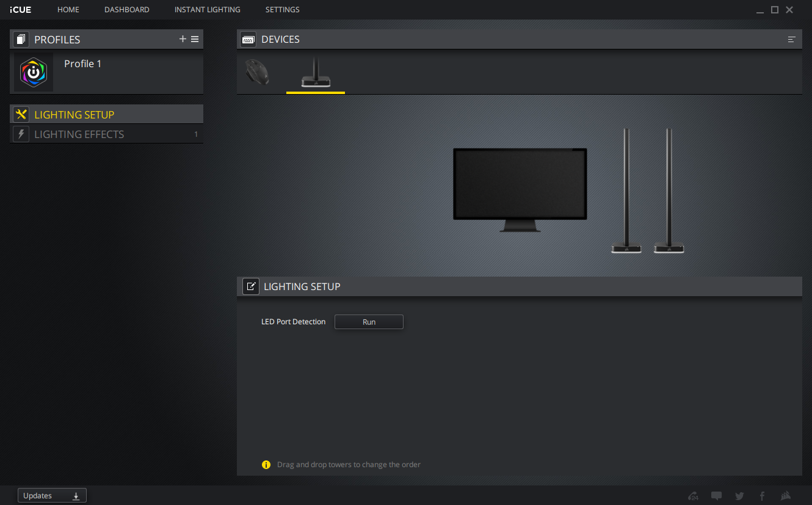Image resolution: width=812 pixels, height=505 pixels.
Task: Open the DASHBOARD tab
Action: tap(127, 10)
